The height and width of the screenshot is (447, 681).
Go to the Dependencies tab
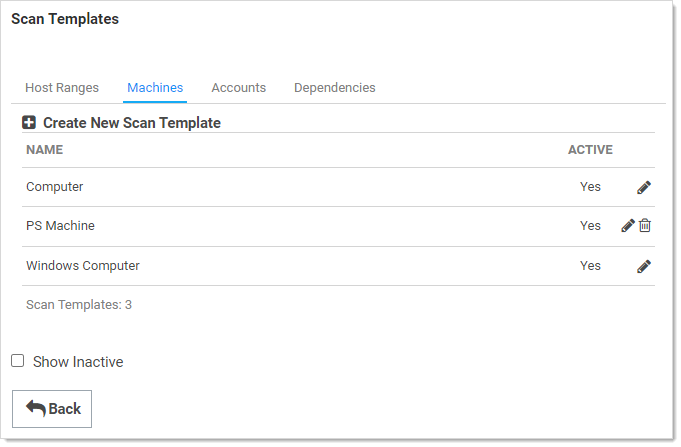334,88
